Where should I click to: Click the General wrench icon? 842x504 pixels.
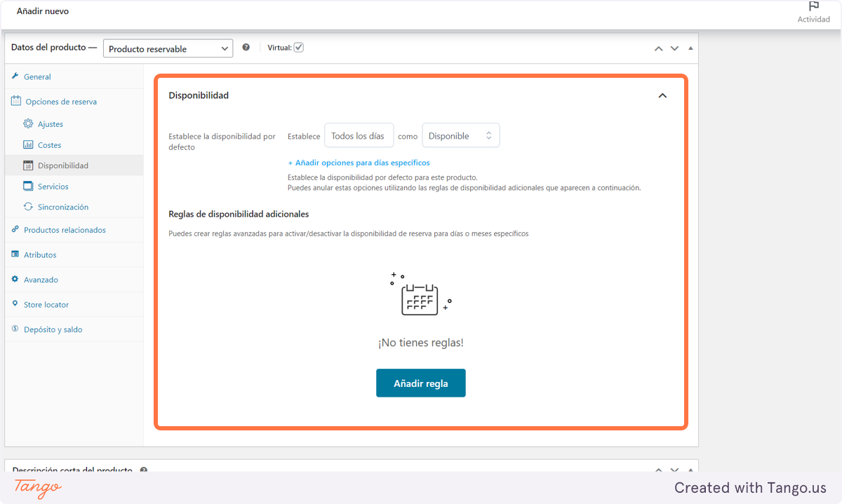click(15, 76)
